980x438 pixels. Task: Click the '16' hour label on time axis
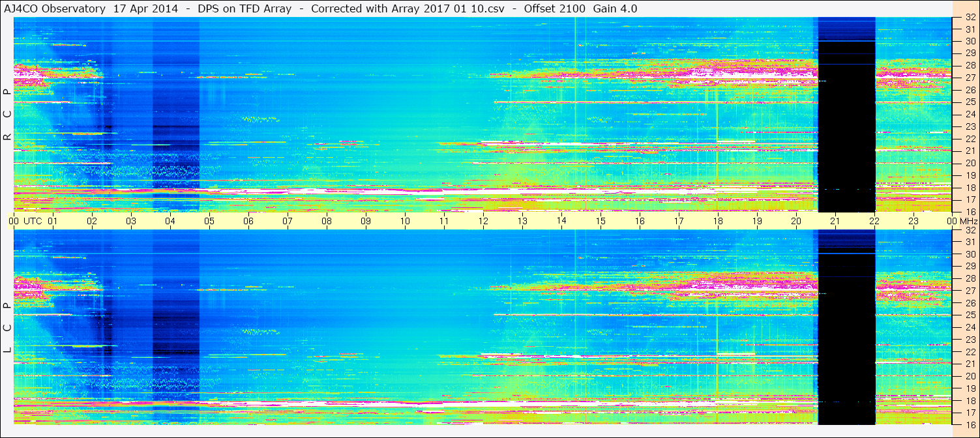(x=640, y=221)
